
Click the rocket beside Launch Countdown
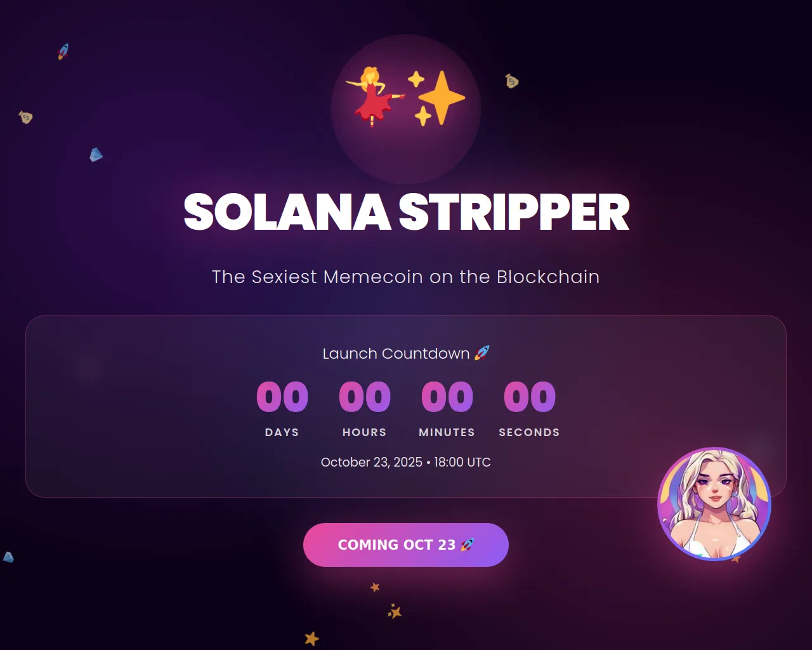482,353
